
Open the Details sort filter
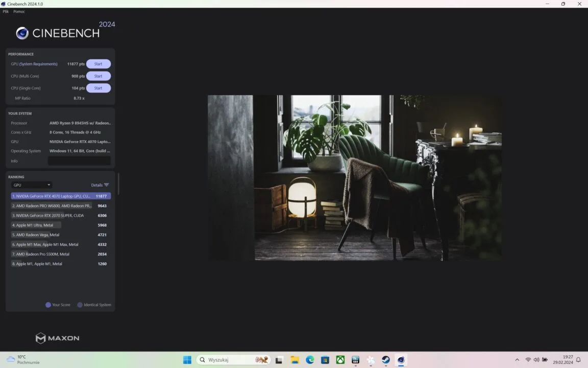point(100,185)
